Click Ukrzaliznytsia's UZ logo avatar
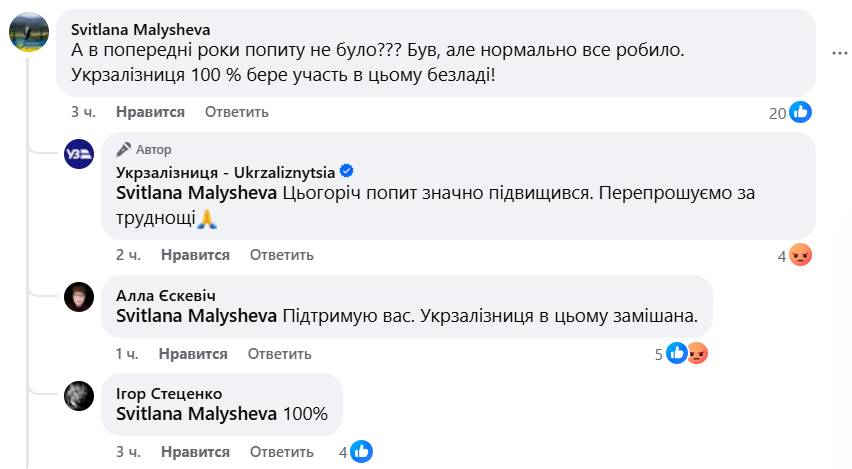The width and height of the screenshot is (852, 469). (x=79, y=154)
